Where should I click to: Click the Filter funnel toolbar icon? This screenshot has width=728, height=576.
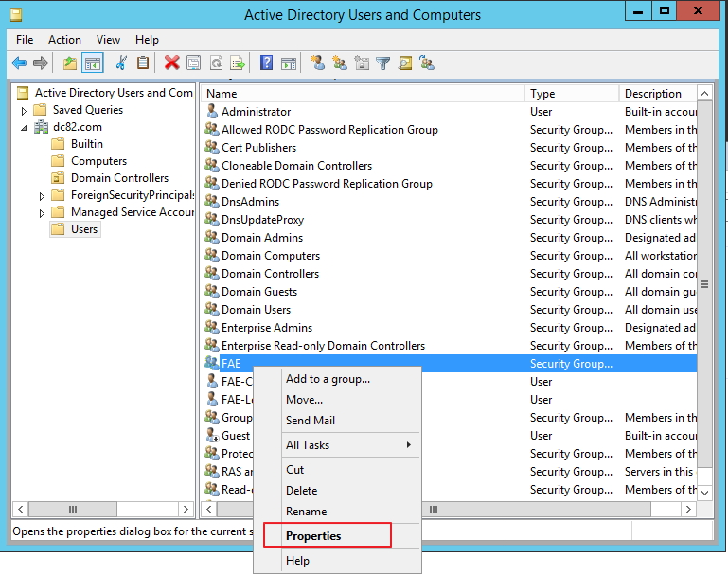click(383, 63)
